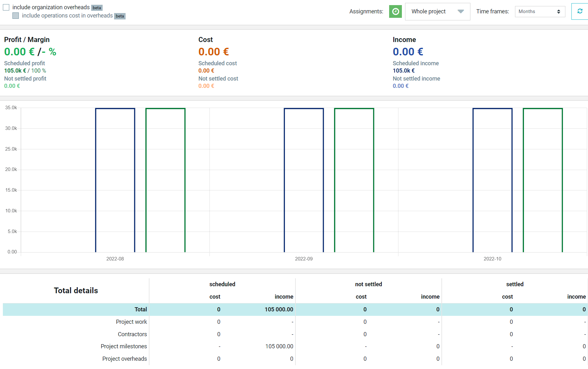Click the refresh icon button

[x=580, y=11]
